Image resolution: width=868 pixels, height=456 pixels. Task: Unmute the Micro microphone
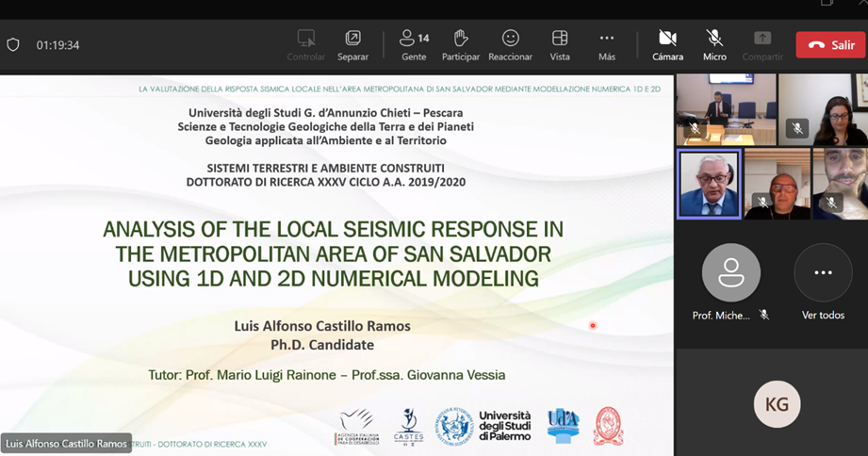point(714,44)
